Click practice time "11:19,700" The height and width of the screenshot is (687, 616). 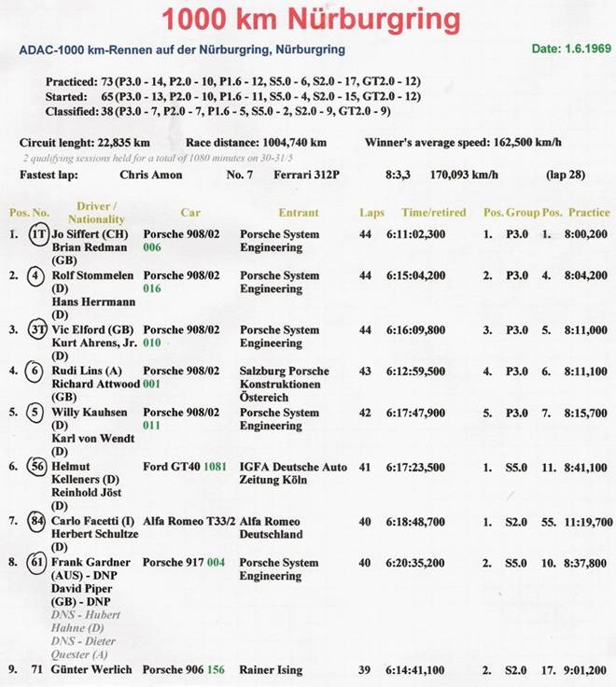(x=588, y=522)
